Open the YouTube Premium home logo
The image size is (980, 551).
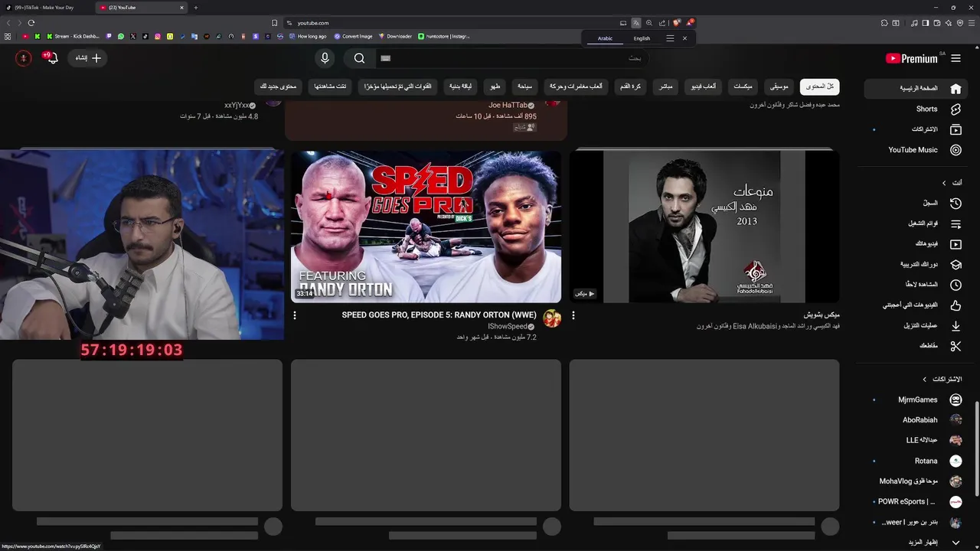912,58
